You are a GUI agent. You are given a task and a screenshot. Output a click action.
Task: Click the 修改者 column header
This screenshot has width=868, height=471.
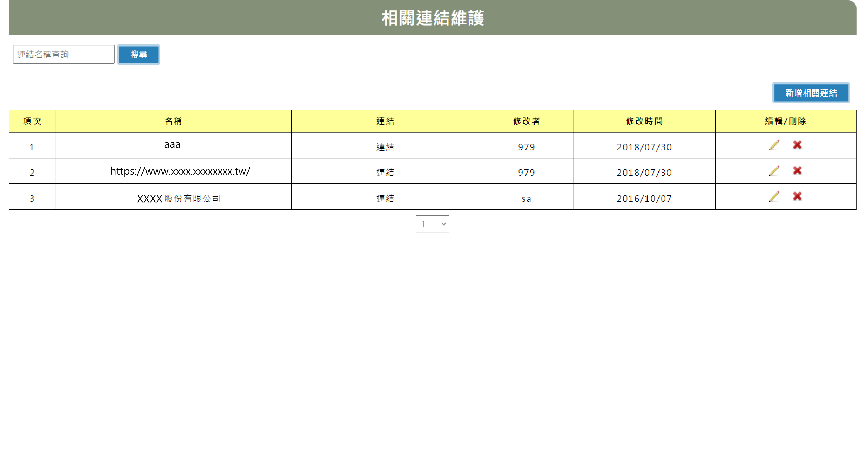[527, 121]
